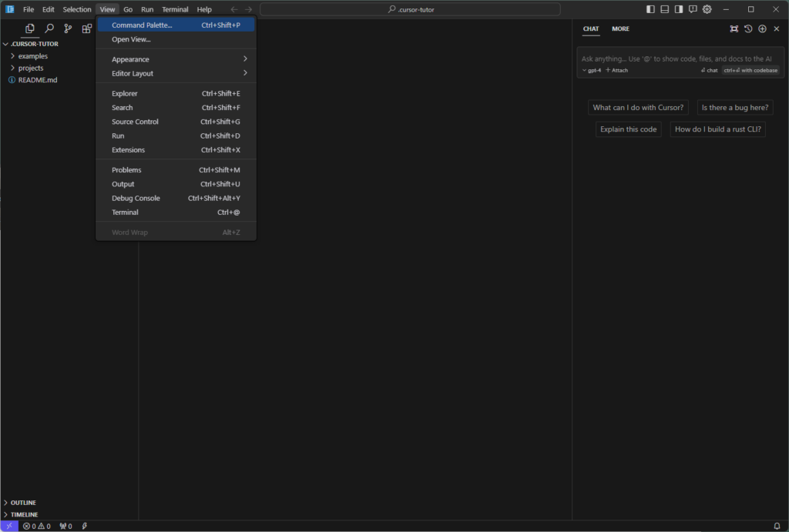This screenshot has height=532, width=789.
Task: Select Open View... menu entry
Action: click(x=176, y=38)
